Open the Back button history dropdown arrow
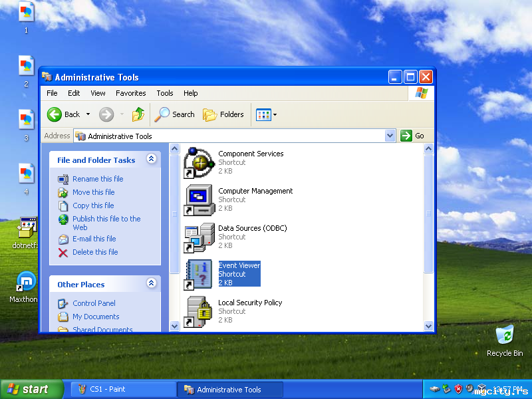The image size is (532, 399). [88, 114]
